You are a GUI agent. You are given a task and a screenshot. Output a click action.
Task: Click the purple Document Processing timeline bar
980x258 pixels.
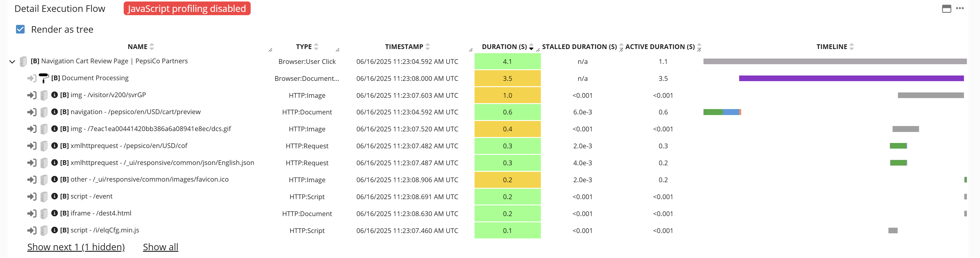(851, 78)
